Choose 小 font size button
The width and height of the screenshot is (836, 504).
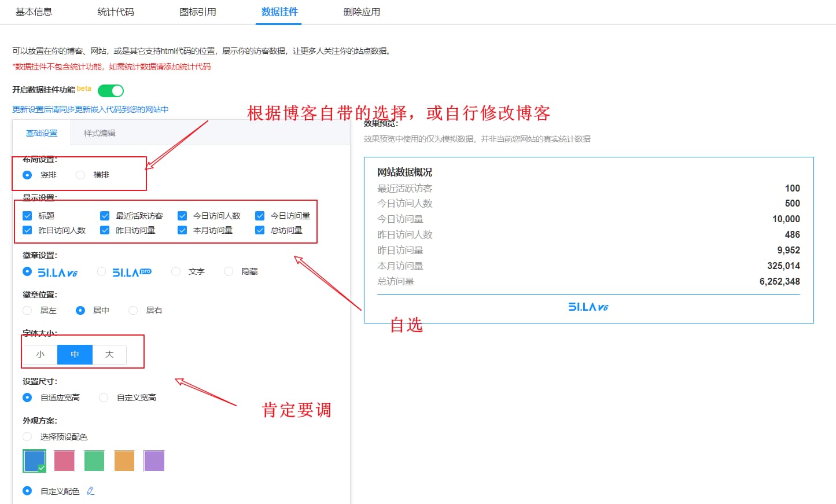coord(40,354)
